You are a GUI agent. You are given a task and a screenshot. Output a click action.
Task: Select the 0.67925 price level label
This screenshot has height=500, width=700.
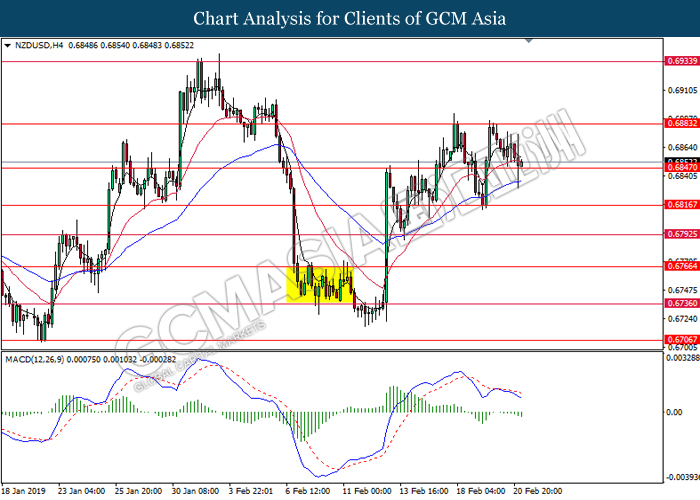pos(681,233)
